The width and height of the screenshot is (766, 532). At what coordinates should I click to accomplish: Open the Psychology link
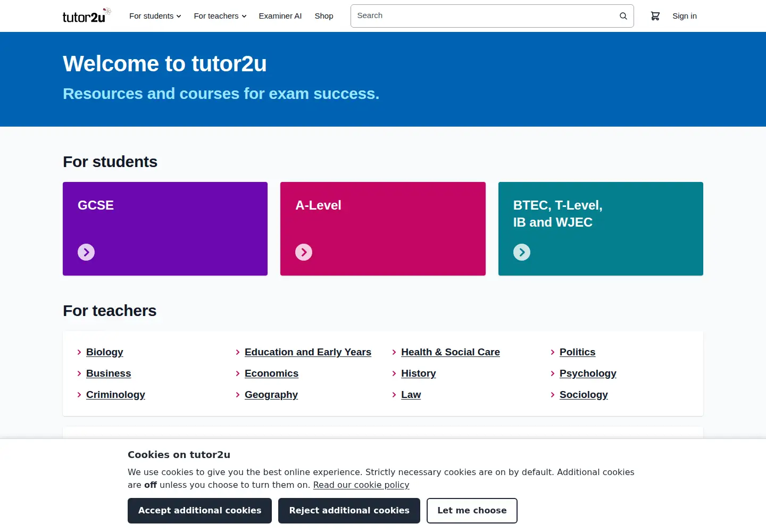(x=588, y=373)
